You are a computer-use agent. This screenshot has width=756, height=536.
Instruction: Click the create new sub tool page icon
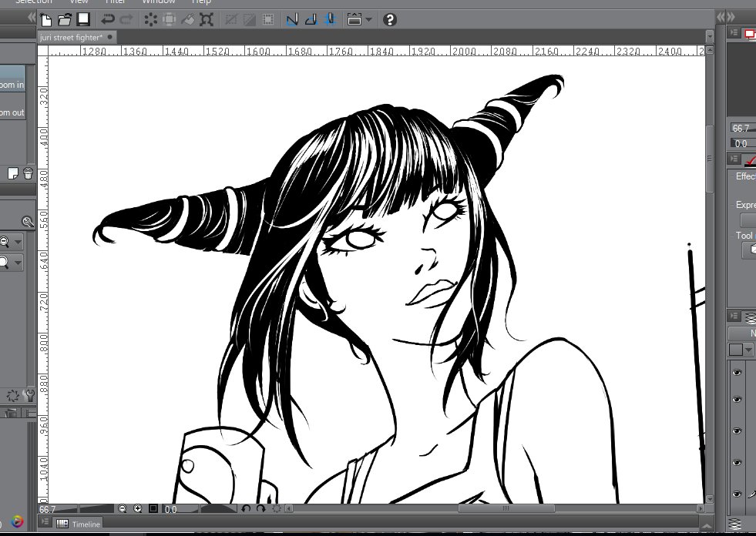pyautogui.click(x=12, y=173)
